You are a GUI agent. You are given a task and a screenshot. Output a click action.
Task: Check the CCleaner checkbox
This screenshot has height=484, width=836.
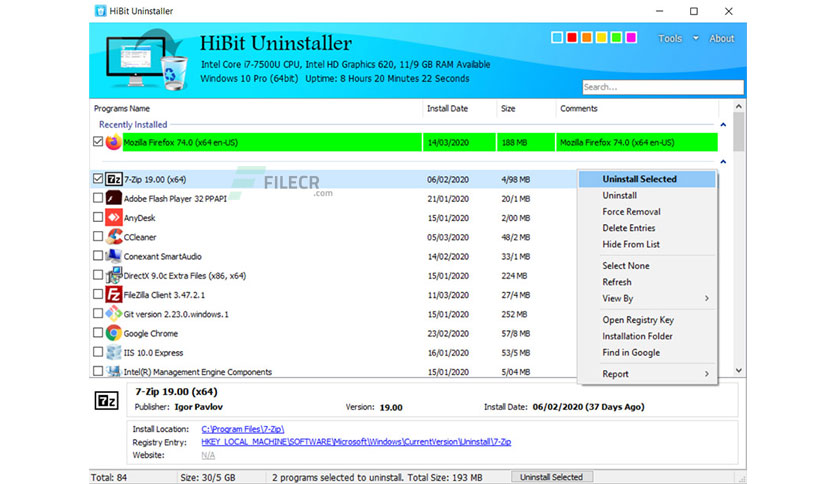tap(98, 236)
